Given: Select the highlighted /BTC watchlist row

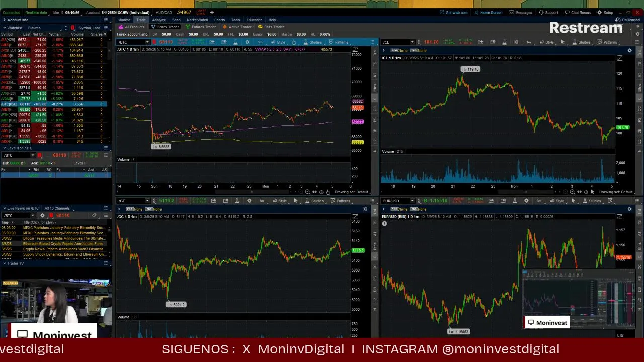Looking at the screenshot, I should click(x=53, y=104).
